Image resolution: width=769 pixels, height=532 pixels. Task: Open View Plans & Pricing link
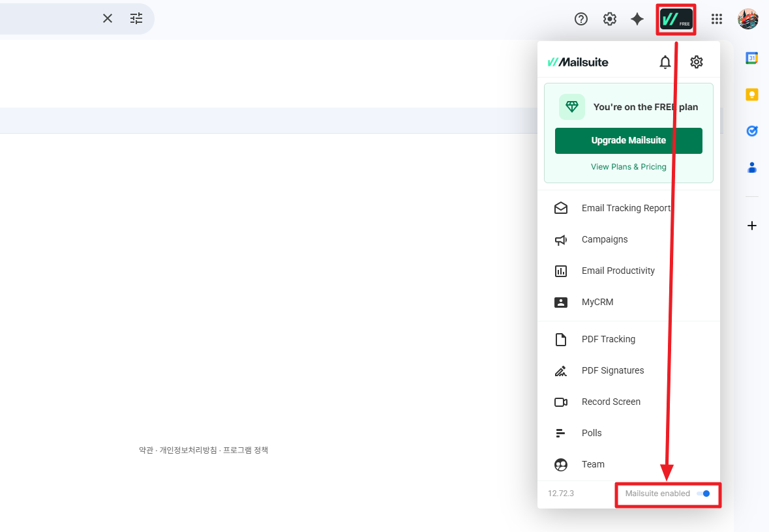coord(628,167)
